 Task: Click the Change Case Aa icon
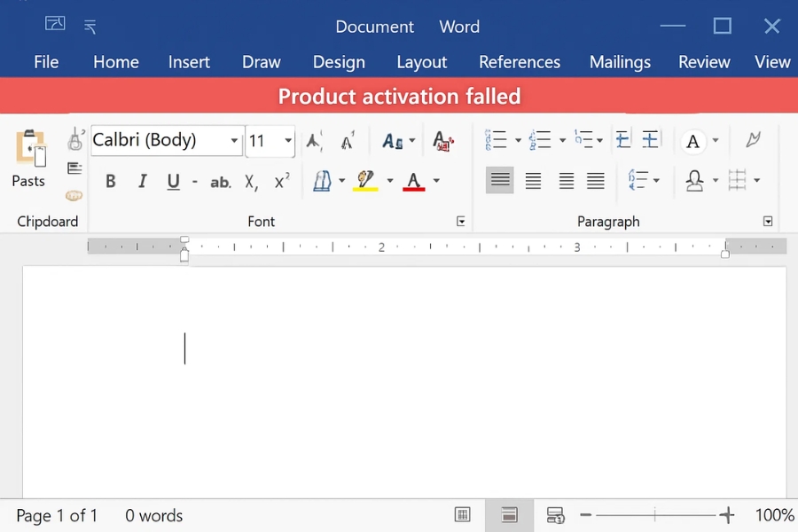(x=393, y=141)
